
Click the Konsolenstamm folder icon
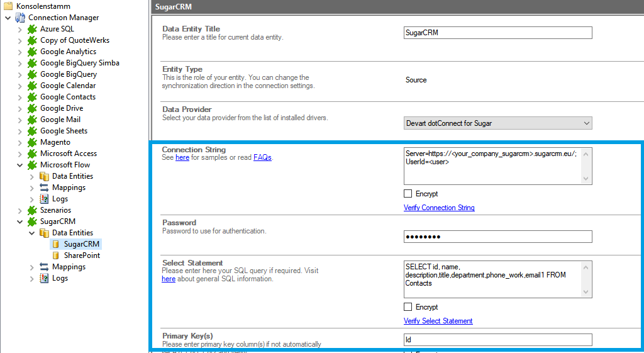tap(8, 6)
